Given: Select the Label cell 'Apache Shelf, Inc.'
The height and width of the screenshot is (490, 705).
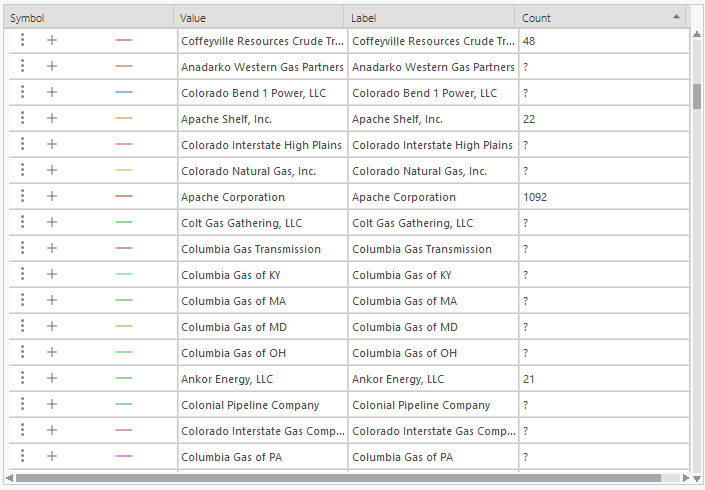Looking at the screenshot, I should coord(433,118).
